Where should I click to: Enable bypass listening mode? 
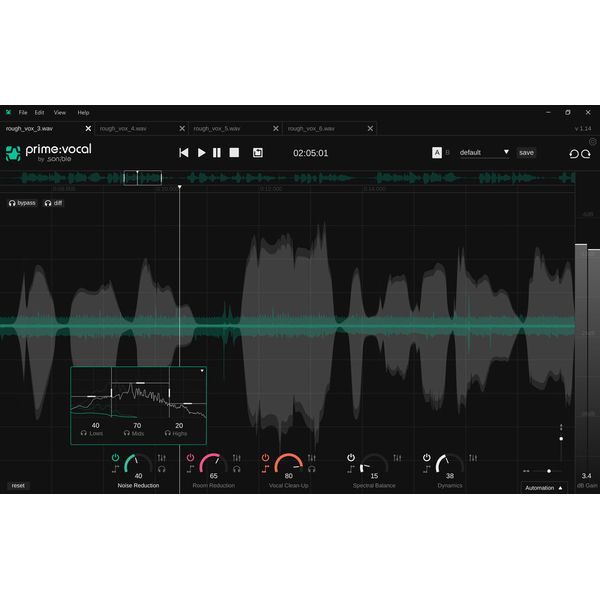(x=22, y=203)
